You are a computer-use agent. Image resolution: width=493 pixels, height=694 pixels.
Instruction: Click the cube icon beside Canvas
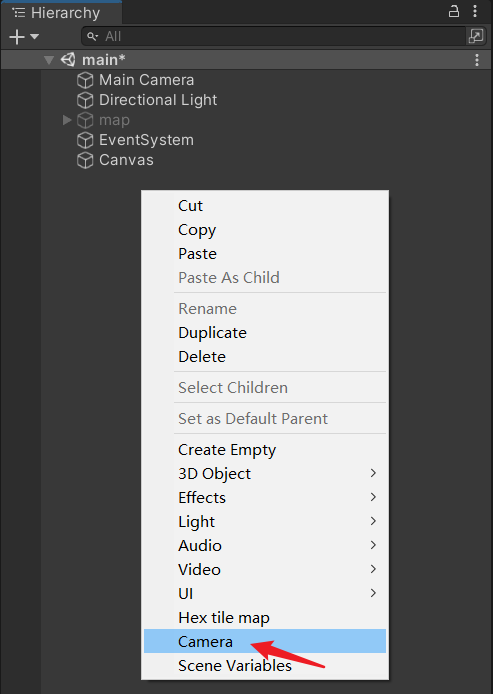[x=85, y=160]
